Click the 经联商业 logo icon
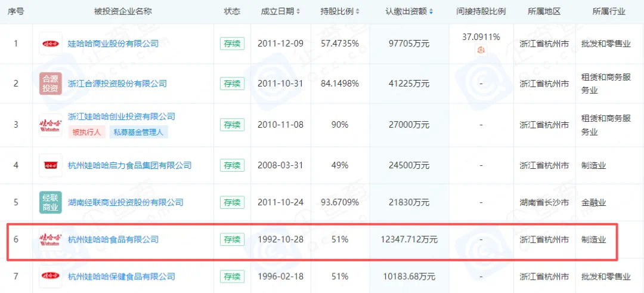 [x=50, y=202]
